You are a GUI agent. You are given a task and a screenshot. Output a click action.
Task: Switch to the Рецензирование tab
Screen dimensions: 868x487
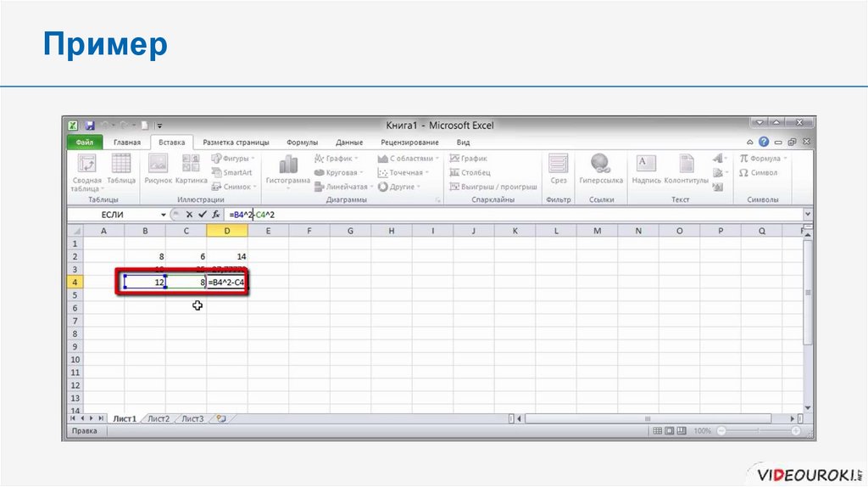pos(409,143)
